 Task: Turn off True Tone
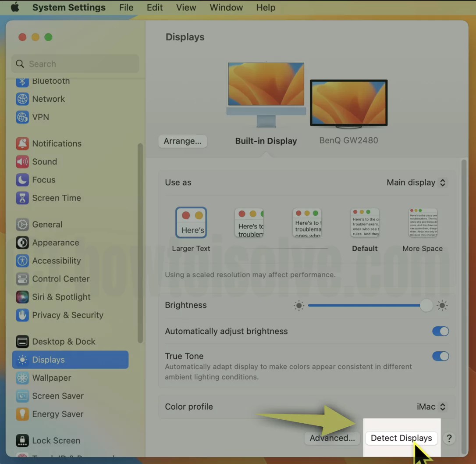(440, 356)
